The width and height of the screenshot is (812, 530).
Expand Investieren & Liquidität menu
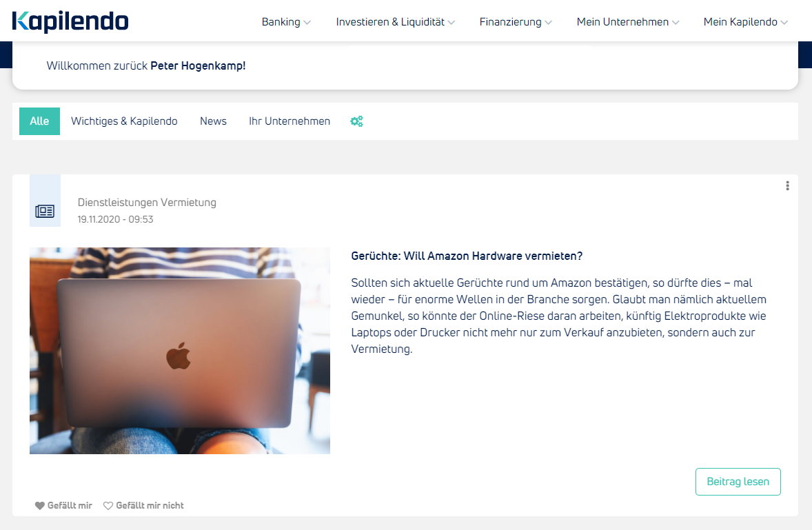click(395, 22)
